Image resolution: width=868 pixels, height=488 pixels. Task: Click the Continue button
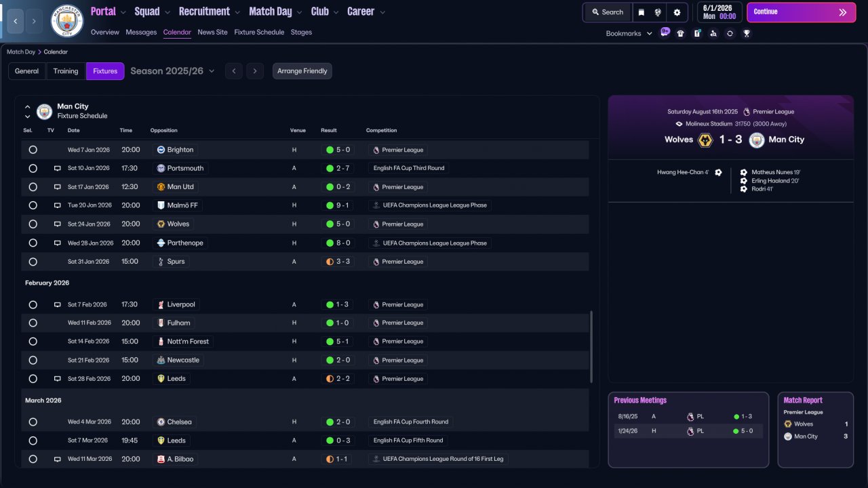[802, 12]
